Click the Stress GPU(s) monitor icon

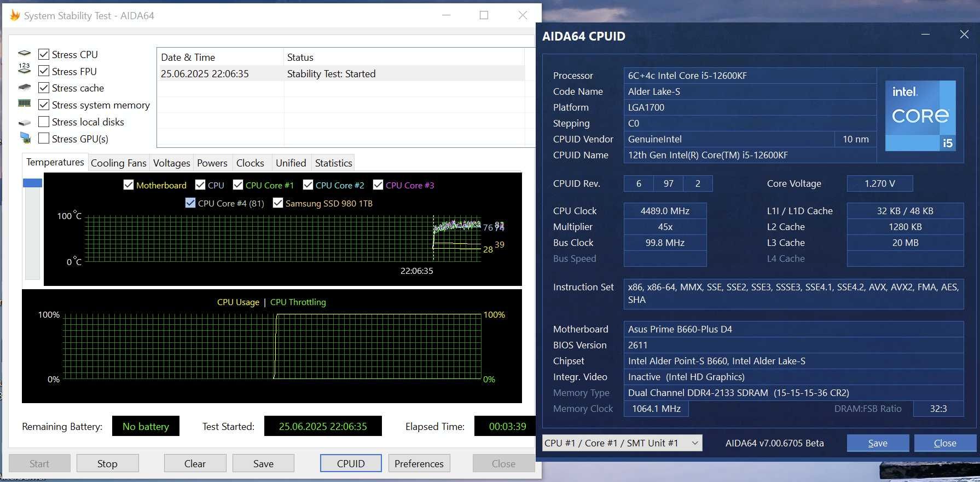[x=25, y=137]
